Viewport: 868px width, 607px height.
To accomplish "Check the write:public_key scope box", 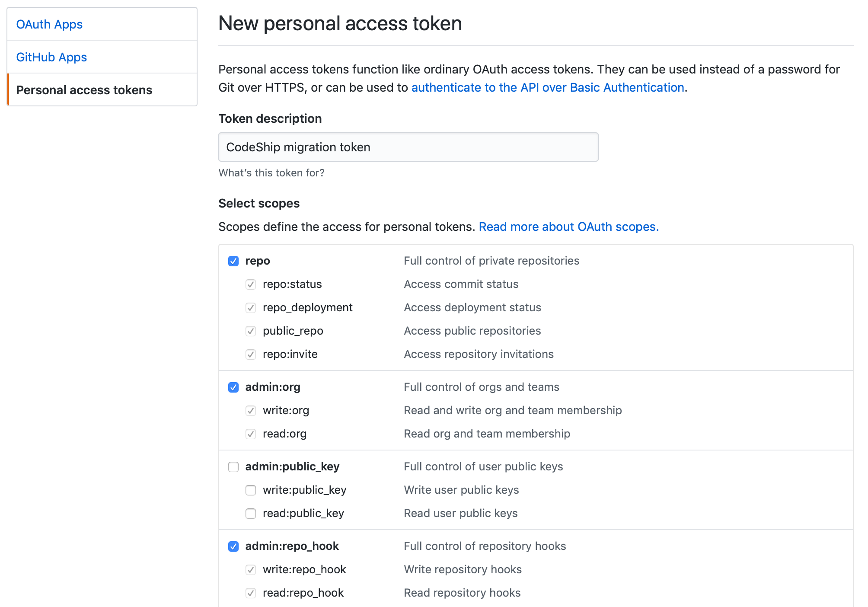I will click(x=251, y=490).
